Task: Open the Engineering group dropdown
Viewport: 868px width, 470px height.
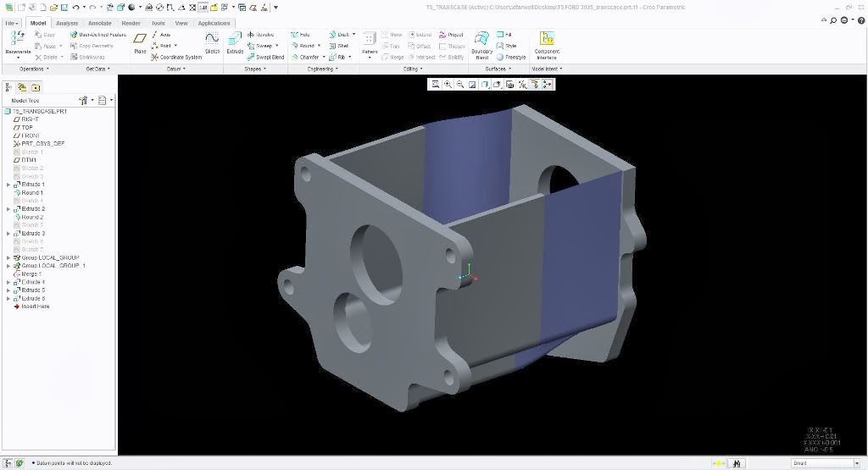Action: coord(323,69)
